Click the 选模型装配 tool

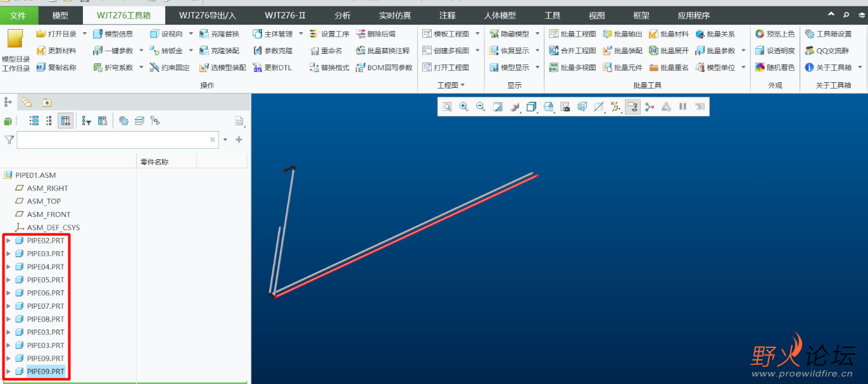point(223,67)
